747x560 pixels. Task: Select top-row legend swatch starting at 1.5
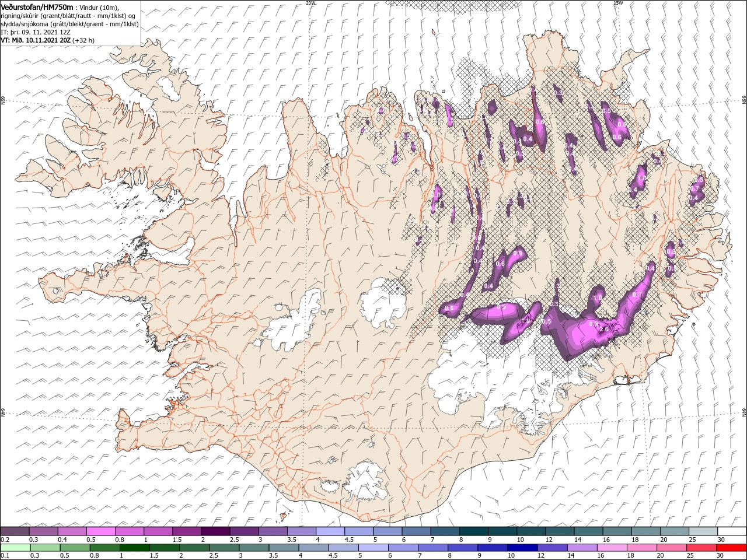(x=187, y=531)
